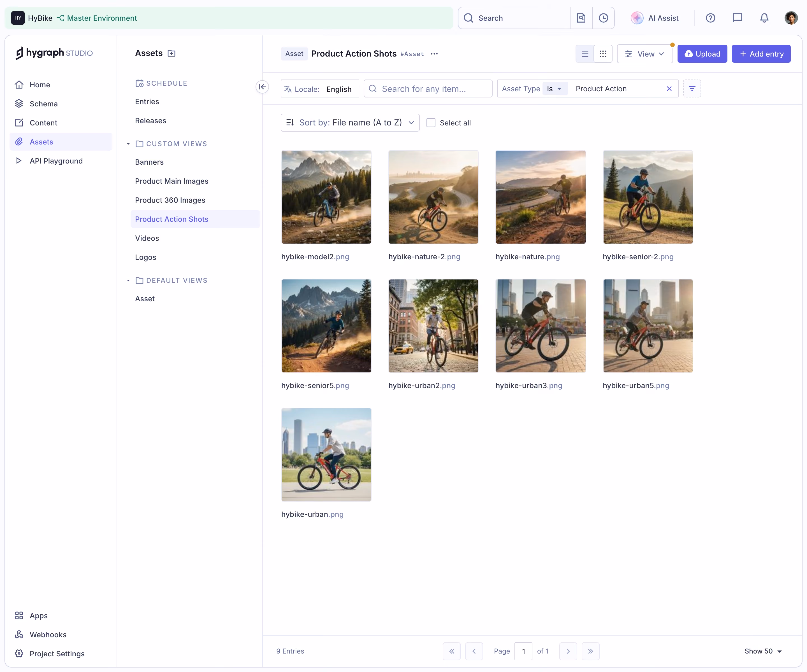Open the Logos custom view

145,257
